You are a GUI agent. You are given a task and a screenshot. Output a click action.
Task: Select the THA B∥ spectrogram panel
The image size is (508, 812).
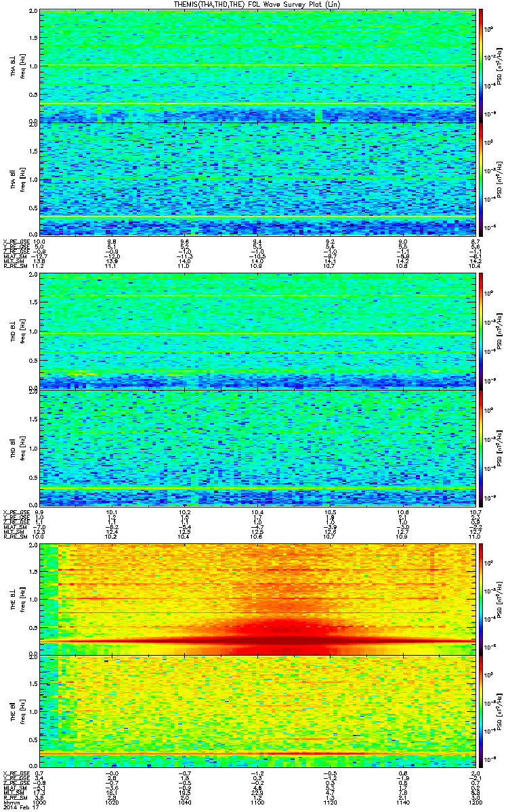pyautogui.click(x=257, y=179)
